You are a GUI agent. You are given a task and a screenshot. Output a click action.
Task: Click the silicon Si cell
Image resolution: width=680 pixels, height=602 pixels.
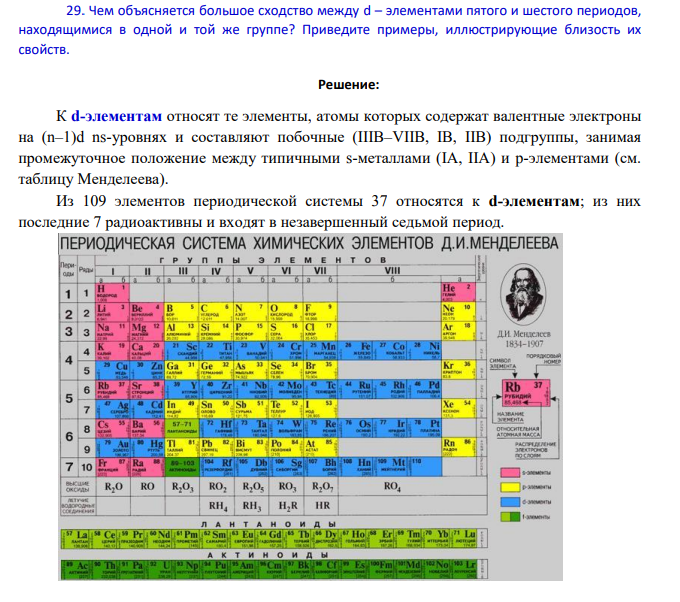pyautogui.click(x=216, y=331)
